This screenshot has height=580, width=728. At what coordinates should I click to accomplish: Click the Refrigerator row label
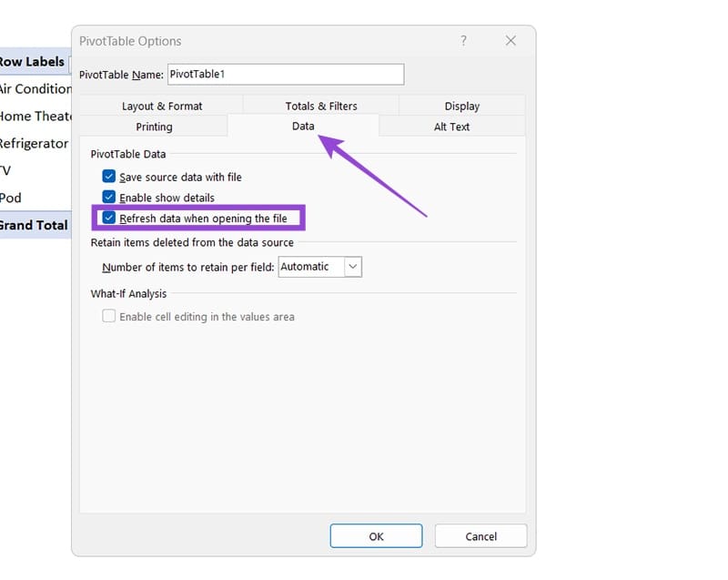coord(34,143)
